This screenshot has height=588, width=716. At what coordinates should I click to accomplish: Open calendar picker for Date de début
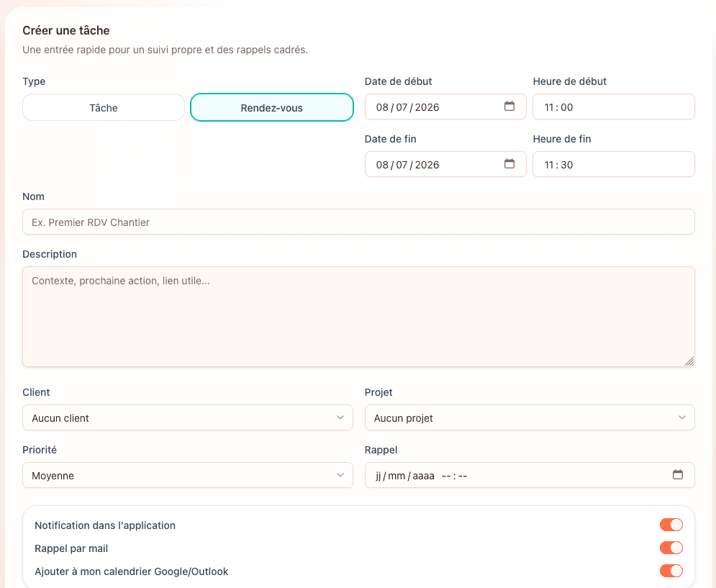click(509, 106)
